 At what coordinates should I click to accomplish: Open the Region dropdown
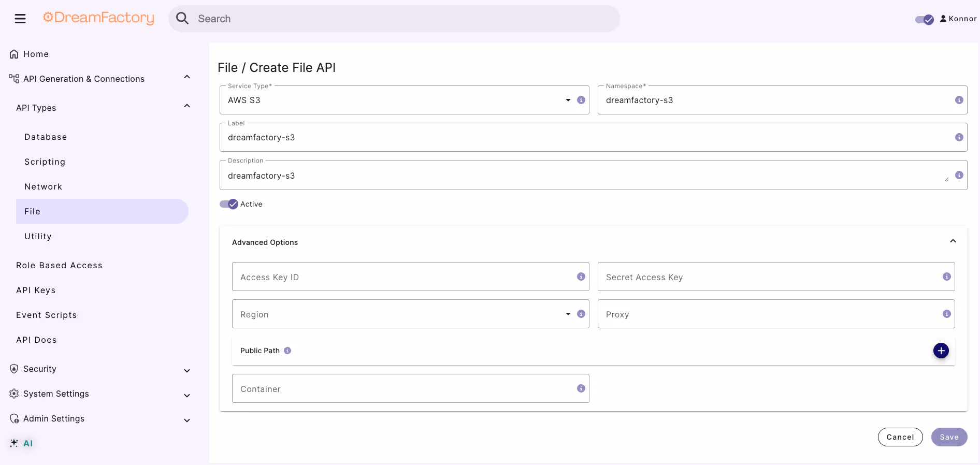tap(568, 314)
